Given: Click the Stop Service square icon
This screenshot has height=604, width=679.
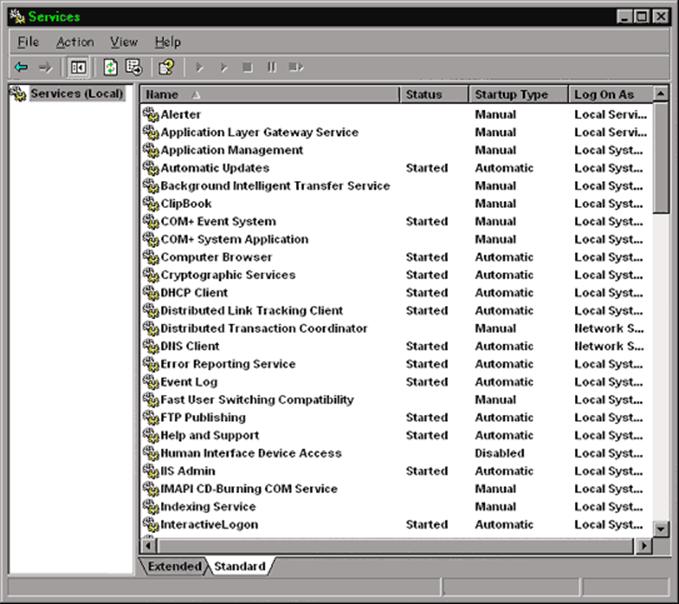Looking at the screenshot, I should 247,67.
